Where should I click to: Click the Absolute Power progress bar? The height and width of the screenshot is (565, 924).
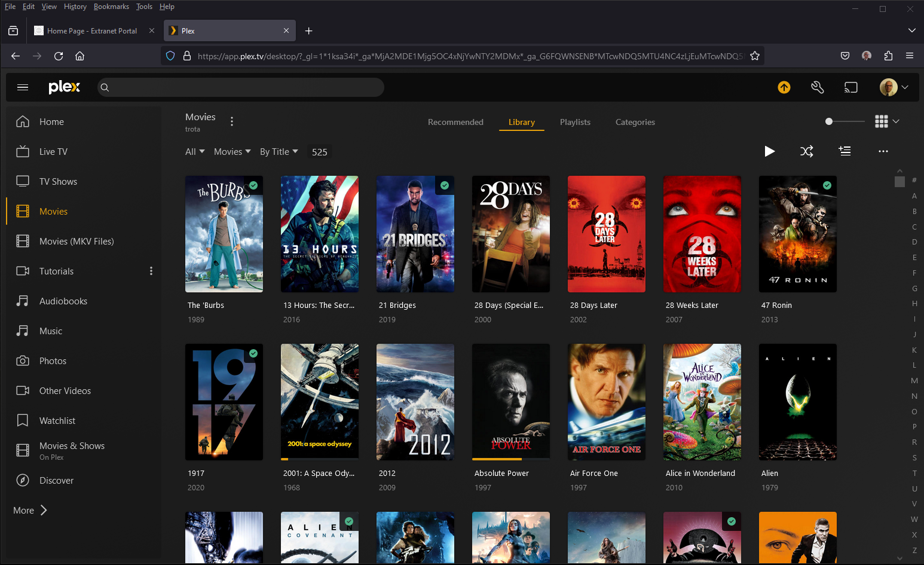[511, 459]
